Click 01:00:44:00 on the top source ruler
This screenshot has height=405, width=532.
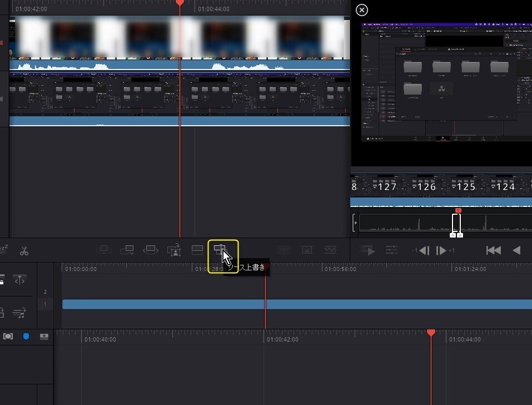(213, 9)
